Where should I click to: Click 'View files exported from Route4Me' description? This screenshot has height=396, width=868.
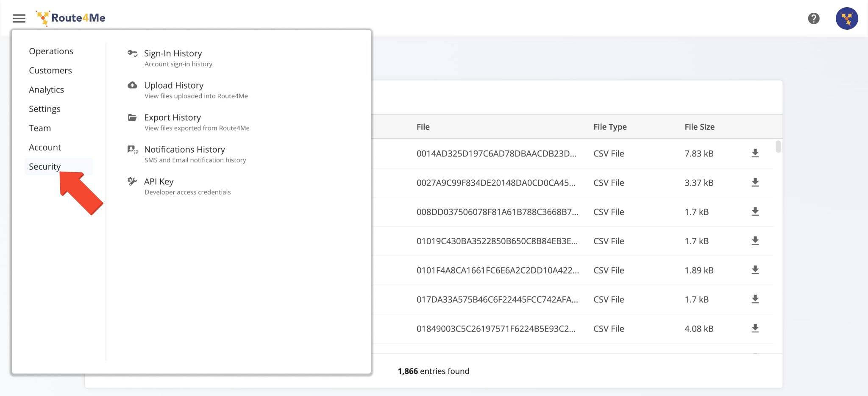coord(197,128)
